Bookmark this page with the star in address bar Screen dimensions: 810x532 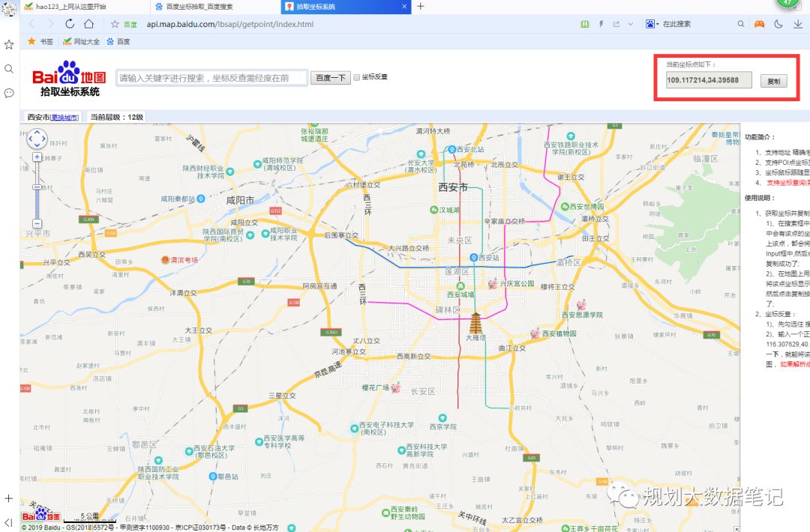coord(115,24)
